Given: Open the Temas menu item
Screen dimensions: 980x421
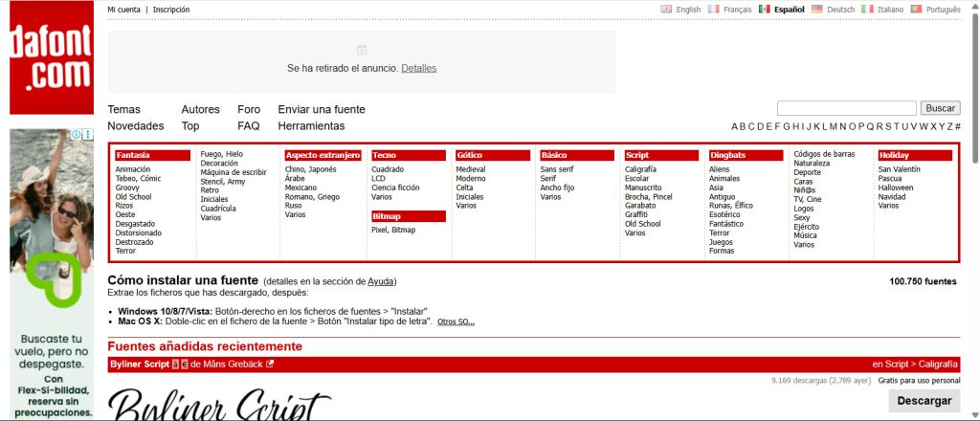Looking at the screenshot, I should [x=123, y=109].
